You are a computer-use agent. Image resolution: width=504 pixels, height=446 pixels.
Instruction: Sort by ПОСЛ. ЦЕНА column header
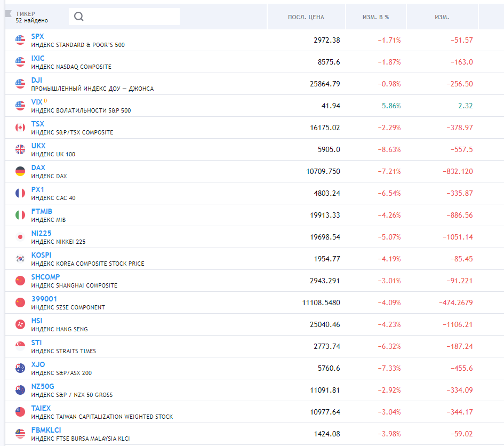click(306, 17)
